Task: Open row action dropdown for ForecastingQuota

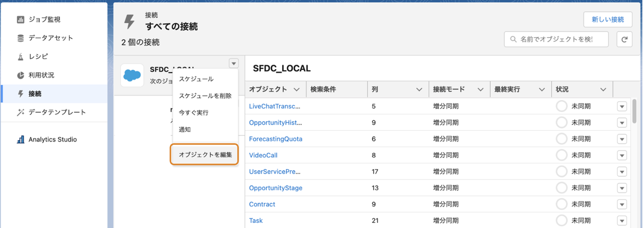Action: click(622, 139)
